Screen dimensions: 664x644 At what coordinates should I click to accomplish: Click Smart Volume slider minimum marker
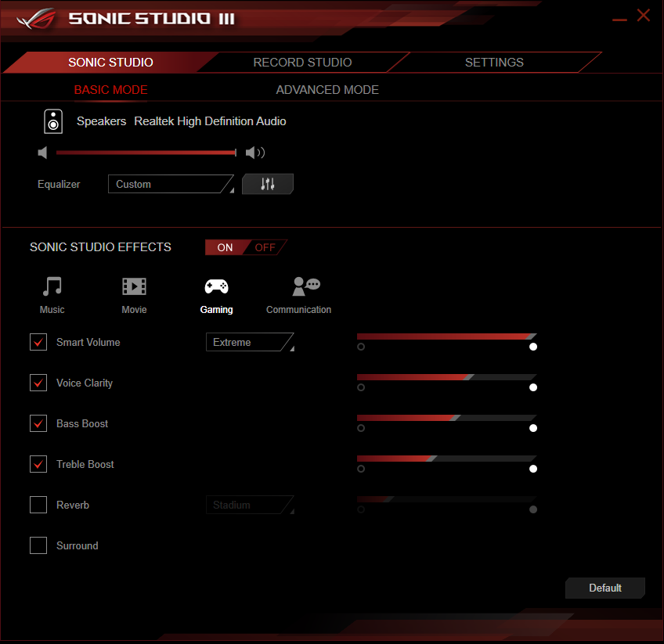[361, 347]
